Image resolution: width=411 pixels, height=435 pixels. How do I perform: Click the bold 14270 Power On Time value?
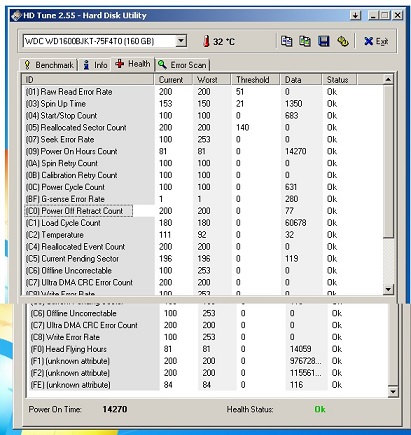click(x=115, y=409)
